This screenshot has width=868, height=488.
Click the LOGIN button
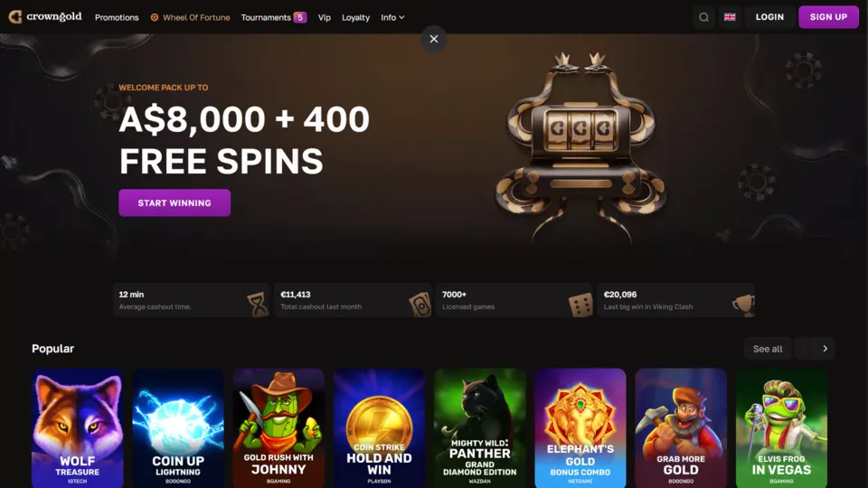point(769,17)
